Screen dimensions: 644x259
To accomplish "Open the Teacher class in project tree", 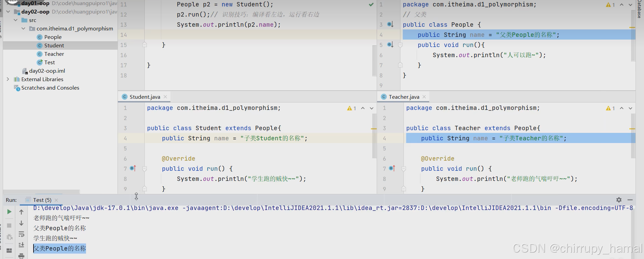I will point(54,54).
